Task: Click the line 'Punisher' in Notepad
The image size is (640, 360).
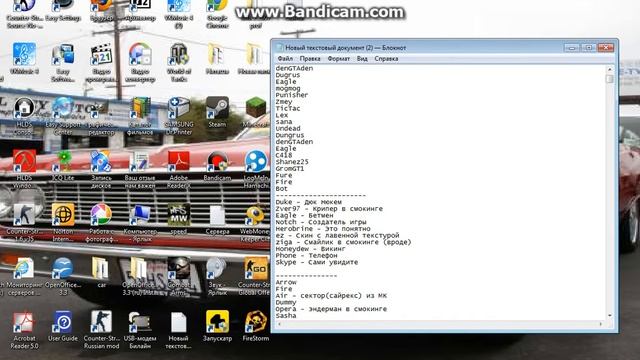Action: coord(291,95)
